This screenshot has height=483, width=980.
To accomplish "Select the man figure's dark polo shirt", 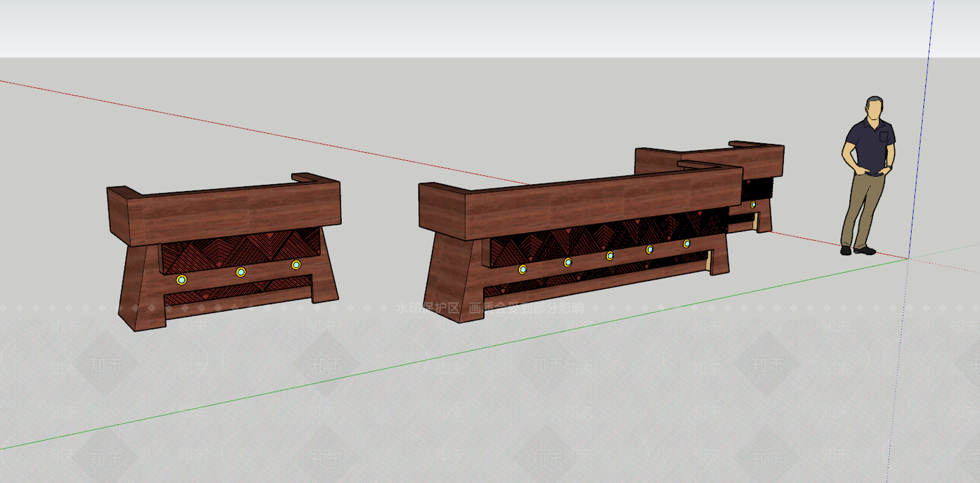I will pos(870,144).
